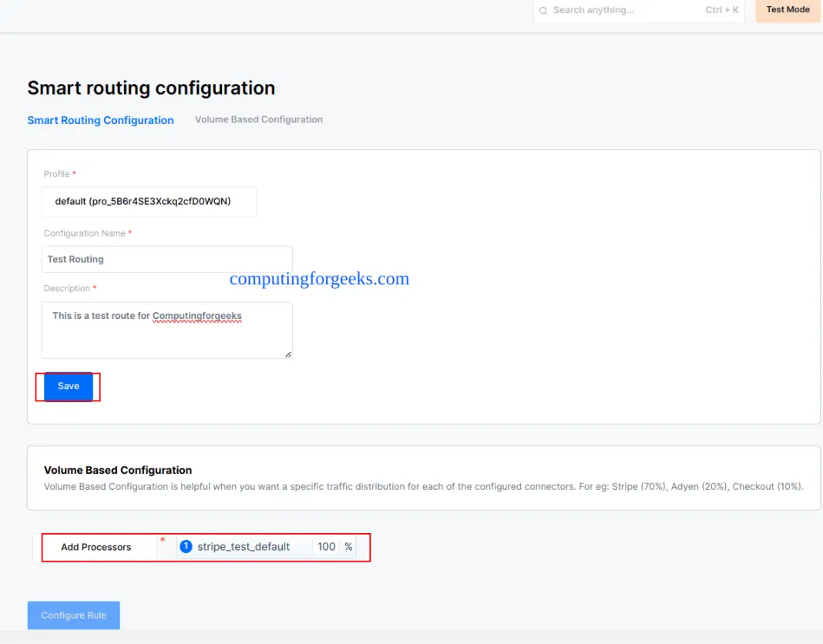Select the stripe_test_default processor chip

[243, 546]
